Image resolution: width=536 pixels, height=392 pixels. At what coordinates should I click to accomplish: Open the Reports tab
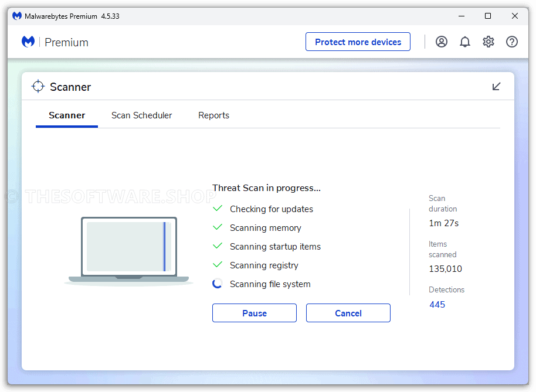coord(213,115)
